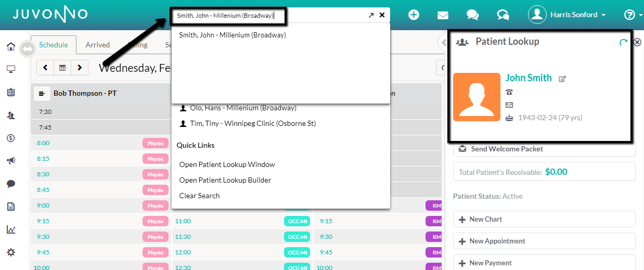The image size is (644, 270).
Task: Select 9:45 slot in right column
Action: click(x=326, y=252)
